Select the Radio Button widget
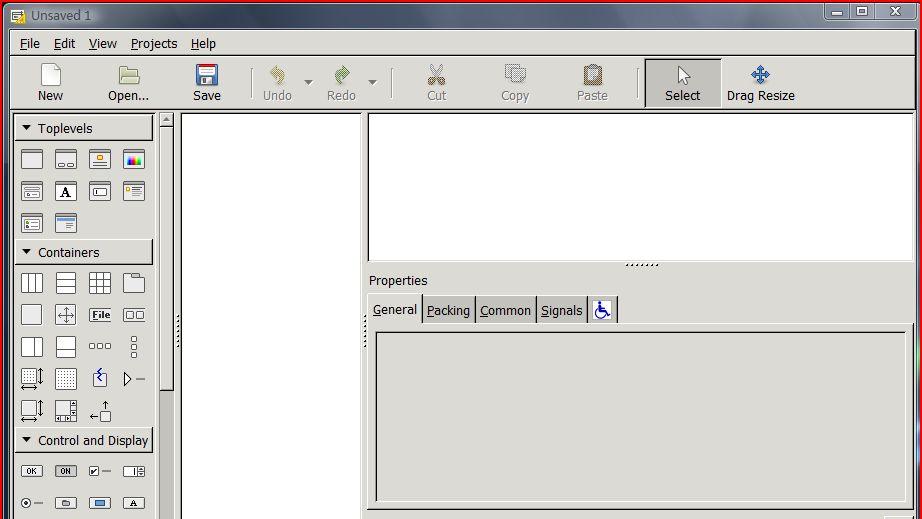Viewport: 922px width, 519px height. point(32,503)
